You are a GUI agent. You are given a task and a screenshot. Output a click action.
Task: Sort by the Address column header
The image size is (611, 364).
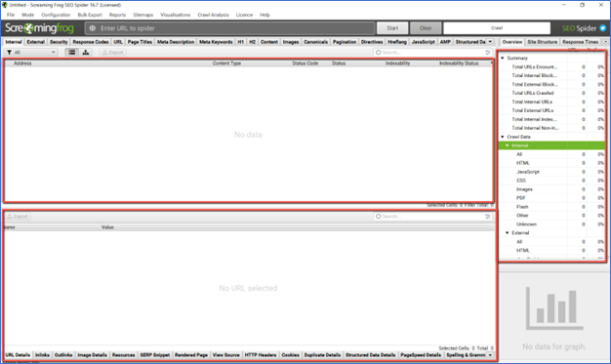tap(22, 63)
